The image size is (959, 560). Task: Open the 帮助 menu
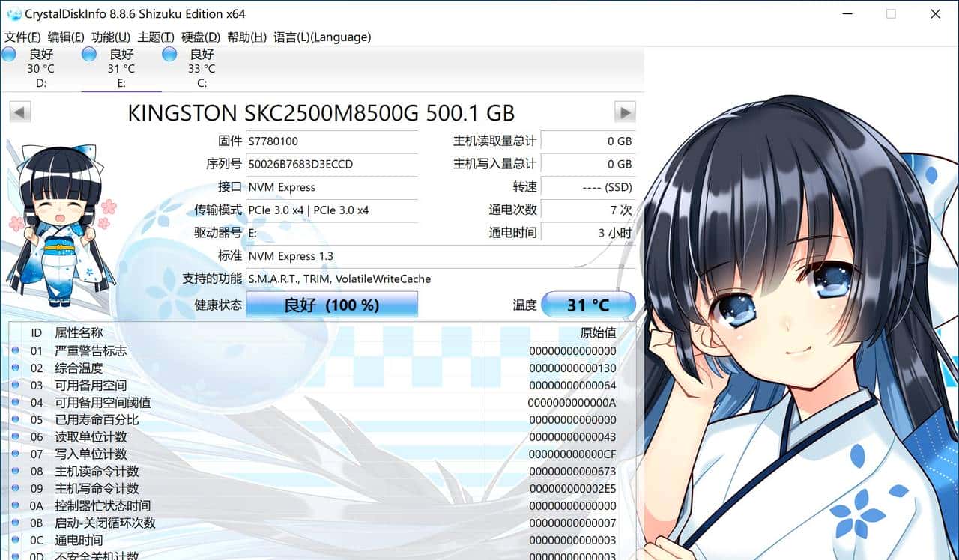point(246,37)
